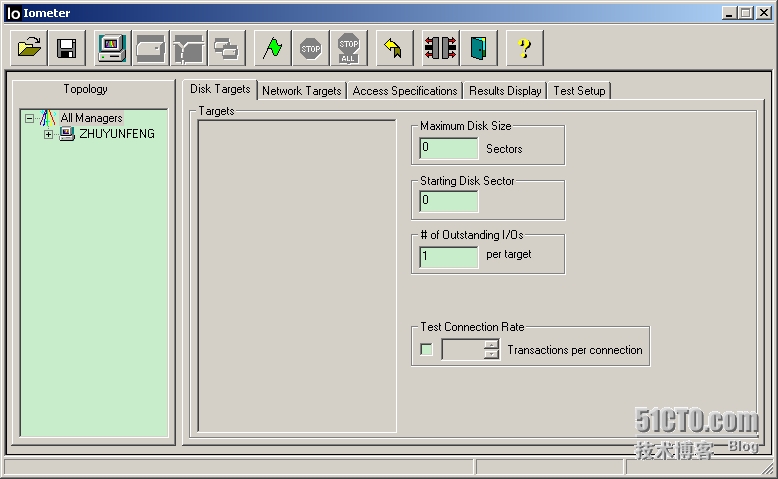
Task: Click inside the Targets list box
Action: (x=297, y=276)
